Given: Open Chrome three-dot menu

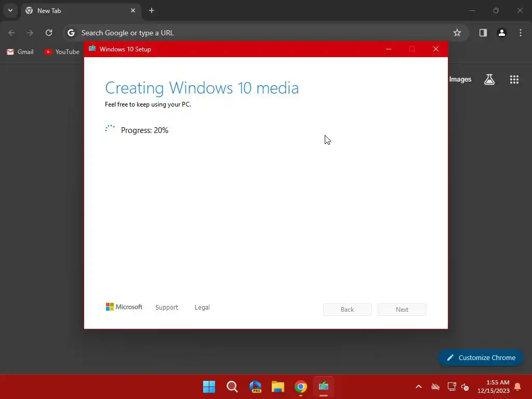Looking at the screenshot, I should click(x=521, y=33).
